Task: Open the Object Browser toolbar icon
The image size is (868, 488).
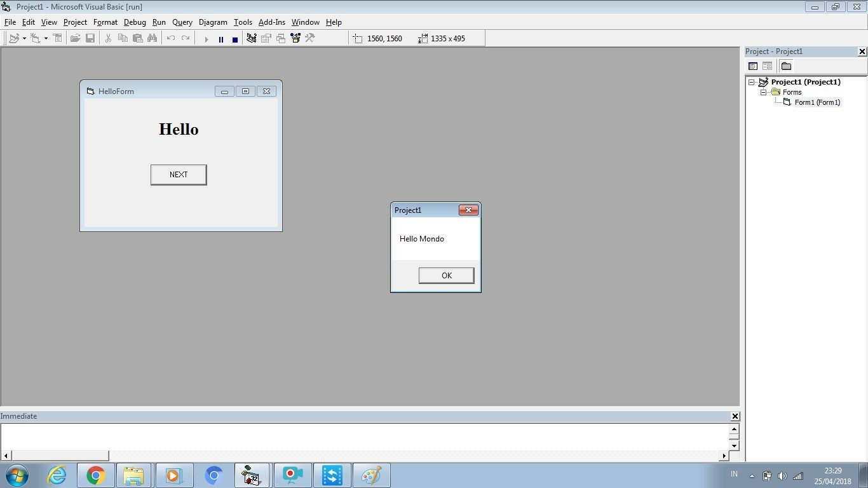Action: [295, 39]
